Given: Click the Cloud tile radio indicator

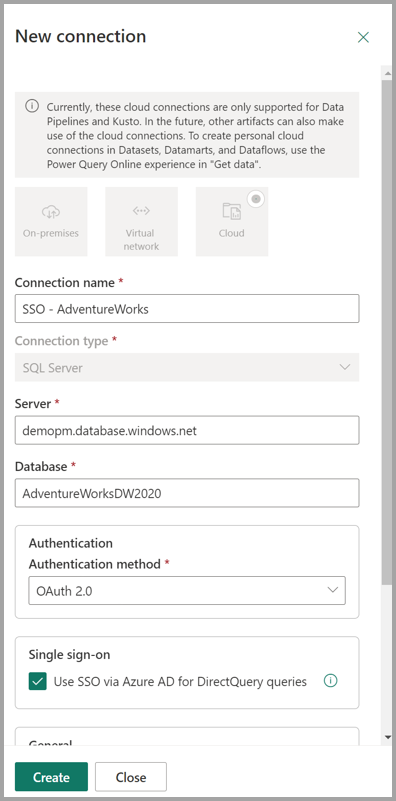Looking at the screenshot, I should [257, 199].
